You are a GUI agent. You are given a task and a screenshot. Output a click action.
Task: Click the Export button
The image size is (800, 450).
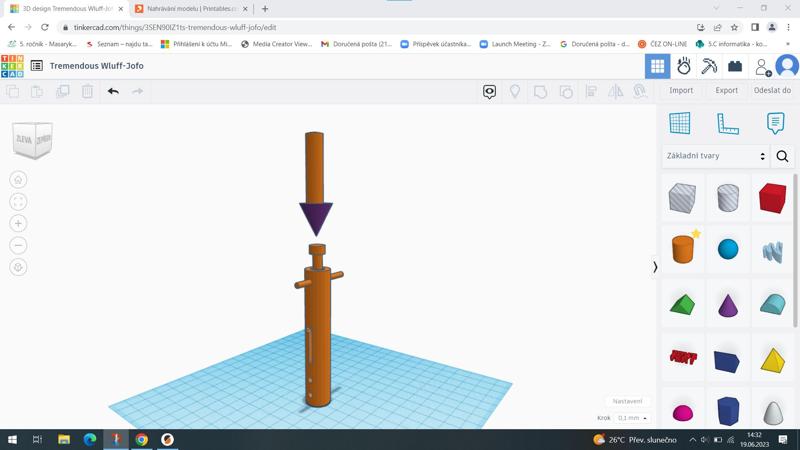726,90
